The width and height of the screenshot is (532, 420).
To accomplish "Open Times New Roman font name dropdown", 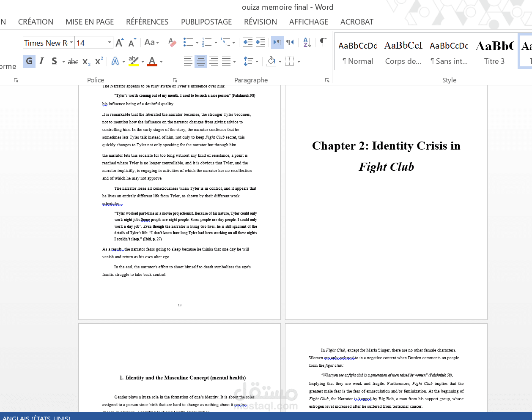I will (x=71, y=43).
